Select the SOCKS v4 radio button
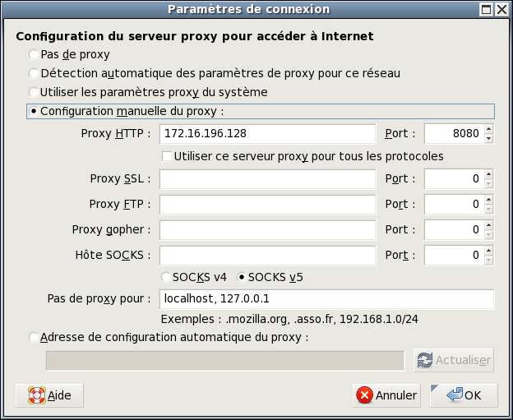513x420 pixels. click(167, 277)
